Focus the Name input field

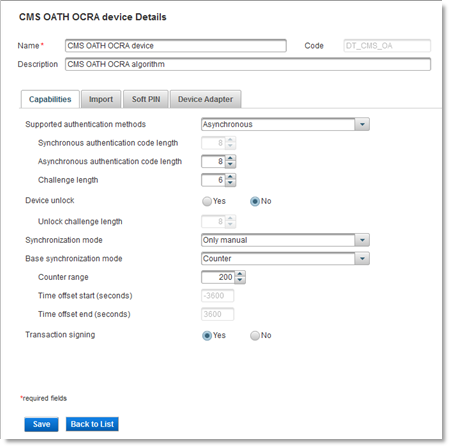point(176,46)
